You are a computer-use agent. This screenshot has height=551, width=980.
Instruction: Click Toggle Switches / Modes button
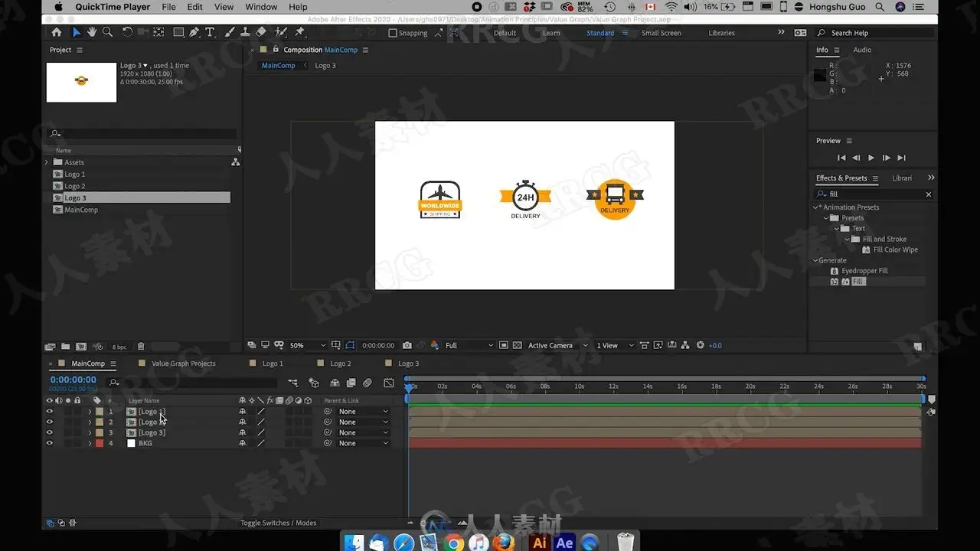coord(278,523)
